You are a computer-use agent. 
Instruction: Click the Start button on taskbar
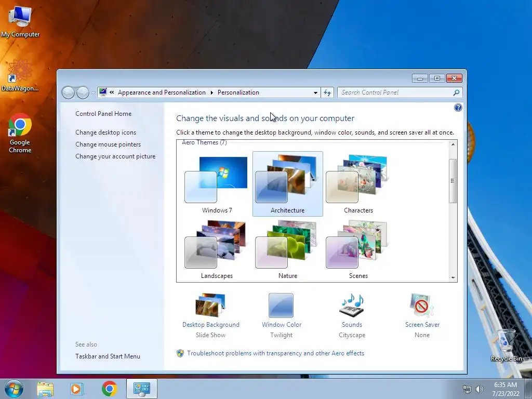coord(14,389)
